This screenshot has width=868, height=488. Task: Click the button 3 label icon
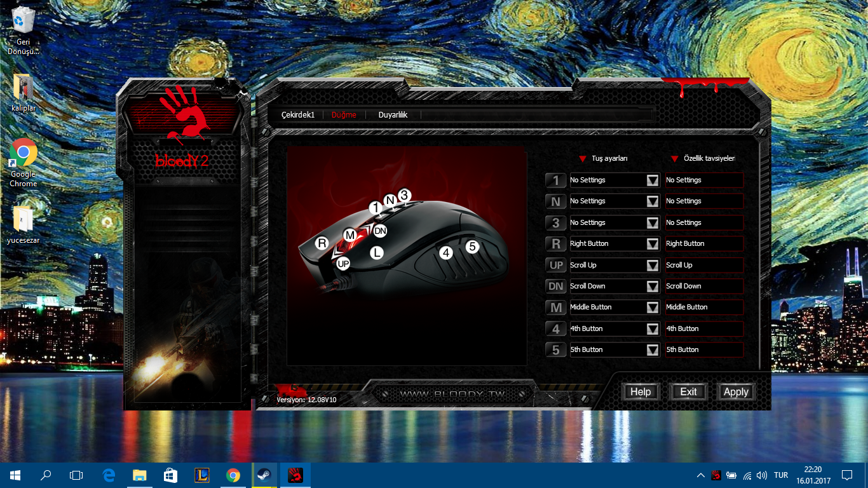coord(556,223)
